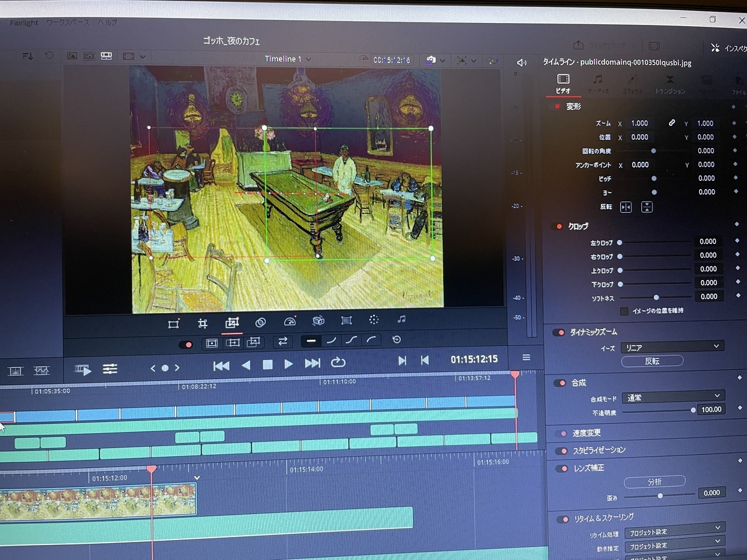Swap dynamic zoom start and end
This screenshot has width=747, height=560.
pos(283,341)
